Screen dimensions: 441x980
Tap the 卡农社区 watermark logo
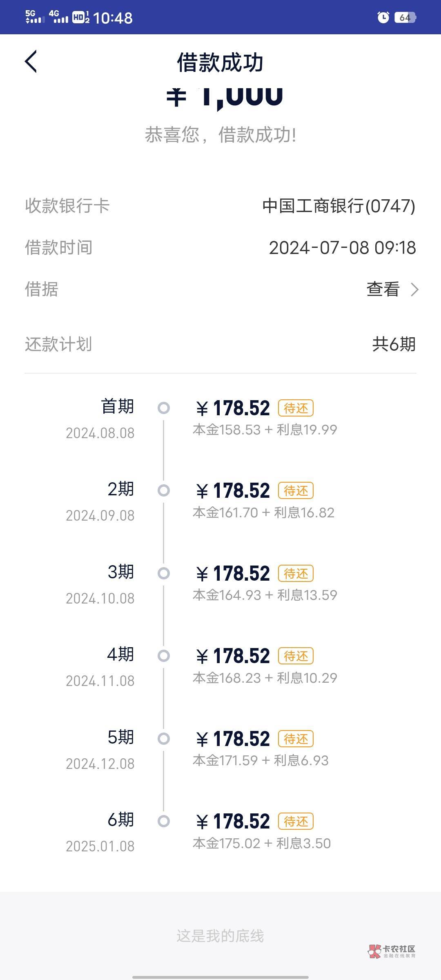[392, 951]
